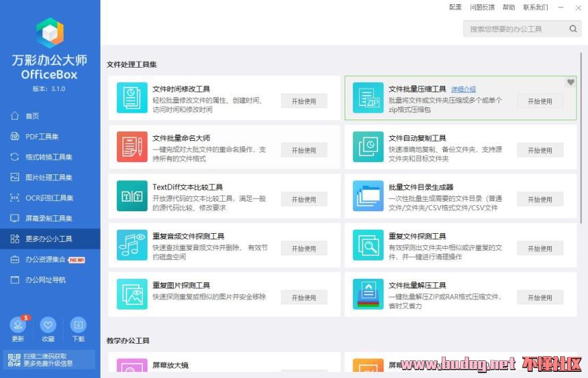
Task: Click 开始使用 for 文件批量解压工具
Action: 540,298
